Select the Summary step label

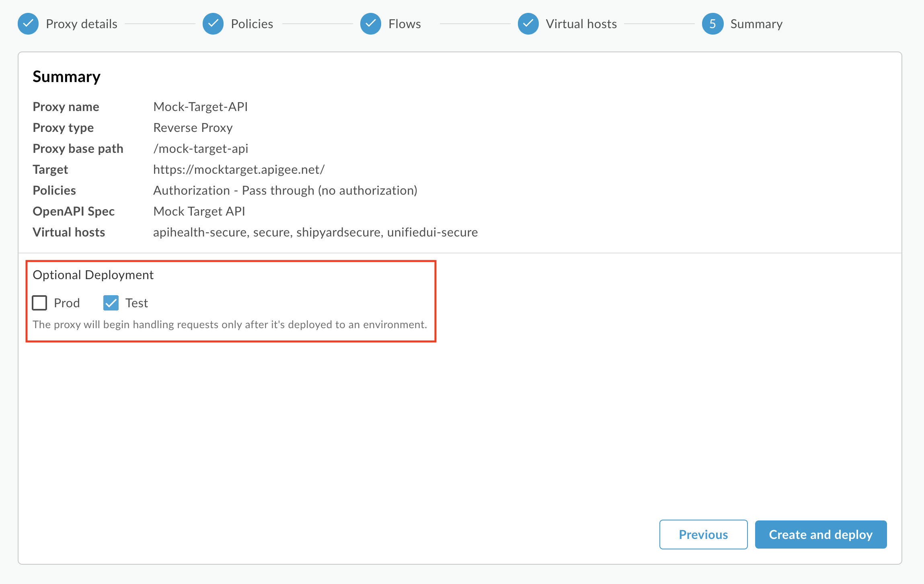pyautogui.click(x=756, y=24)
